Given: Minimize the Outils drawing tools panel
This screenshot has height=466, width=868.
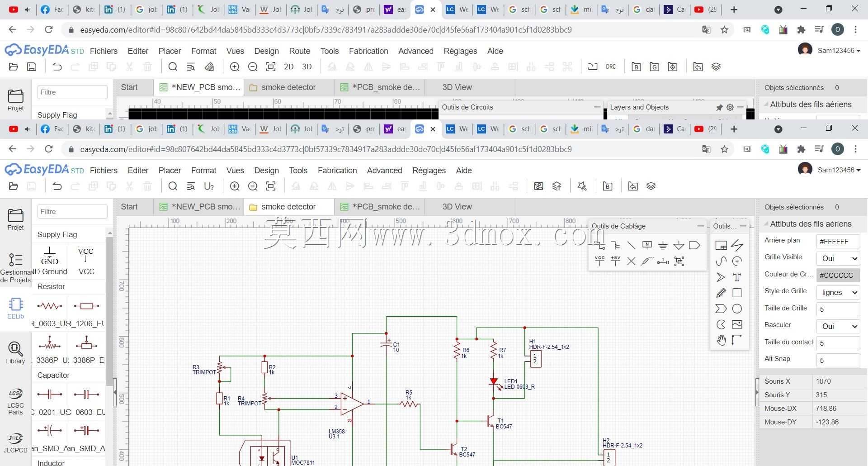Looking at the screenshot, I should click(743, 226).
